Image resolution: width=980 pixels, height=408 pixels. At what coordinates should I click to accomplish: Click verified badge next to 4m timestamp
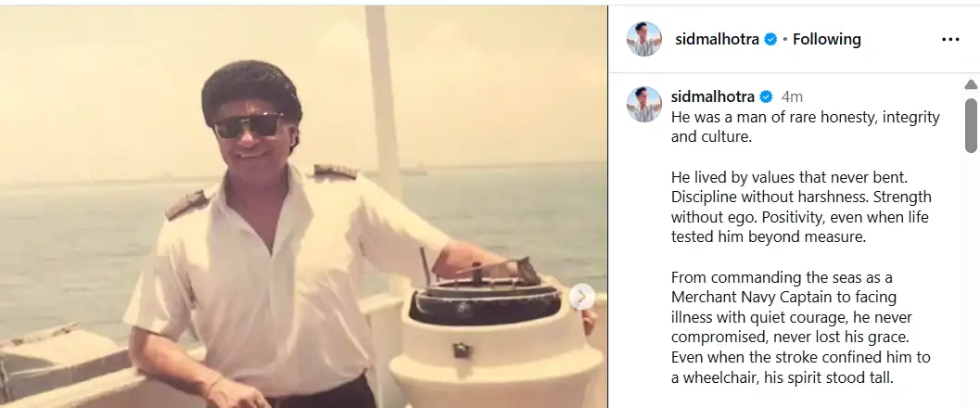(766, 96)
